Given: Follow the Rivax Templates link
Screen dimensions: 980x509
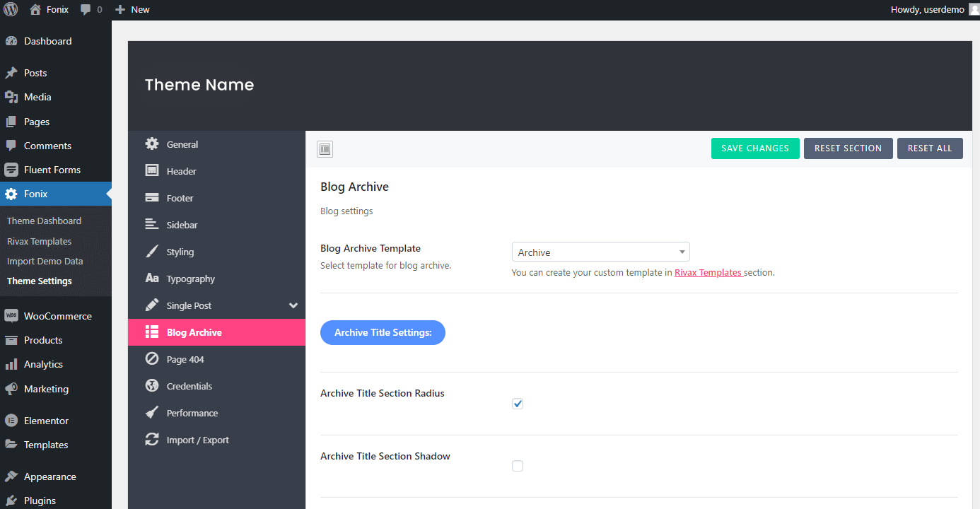Looking at the screenshot, I should [708, 272].
